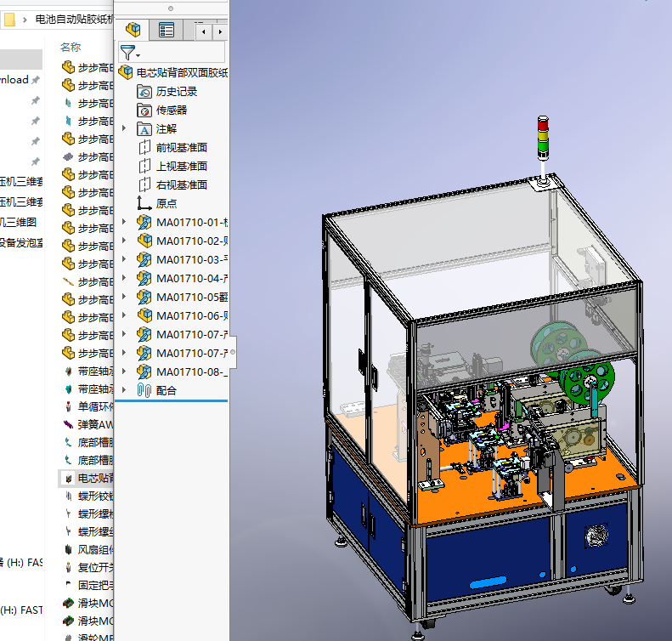
Task: Select the MA01710-08 tree row
Action: (x=182, y=372)
